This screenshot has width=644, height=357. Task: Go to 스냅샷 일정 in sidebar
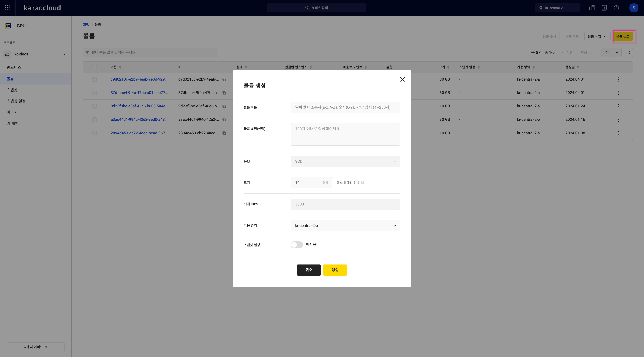[16, 101]
